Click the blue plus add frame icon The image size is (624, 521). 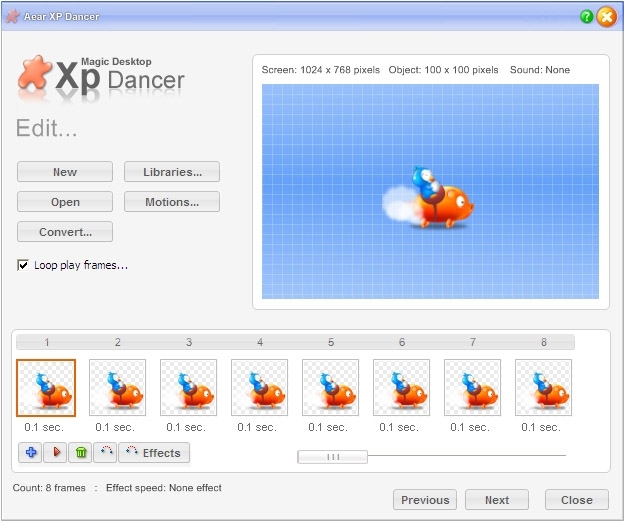(31, 453)
